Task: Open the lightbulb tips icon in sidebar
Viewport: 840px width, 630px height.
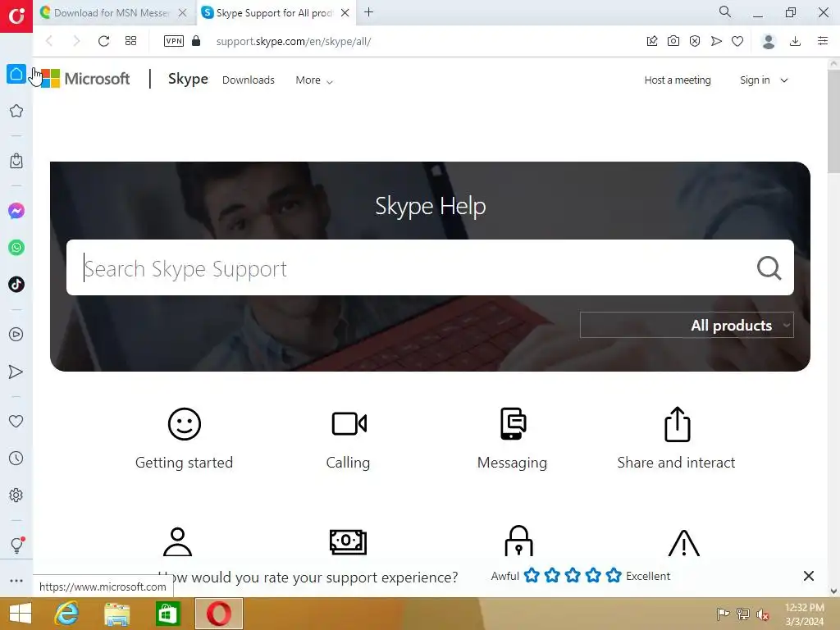Action: tap(16, 546)
